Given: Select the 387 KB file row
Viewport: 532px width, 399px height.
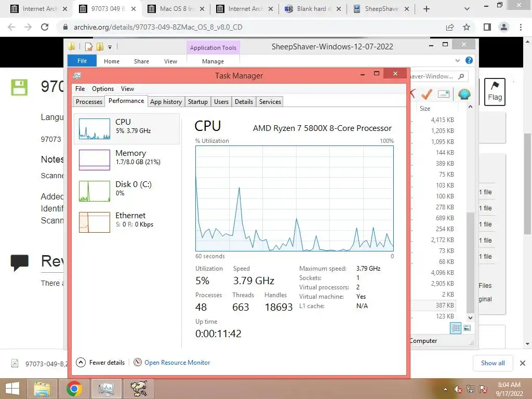Looking at the screenshot, I should tap(434, 305).
